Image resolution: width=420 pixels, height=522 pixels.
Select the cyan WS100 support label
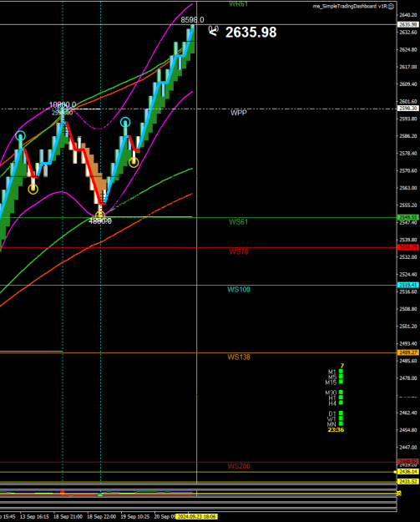click(x=239, y=289)
